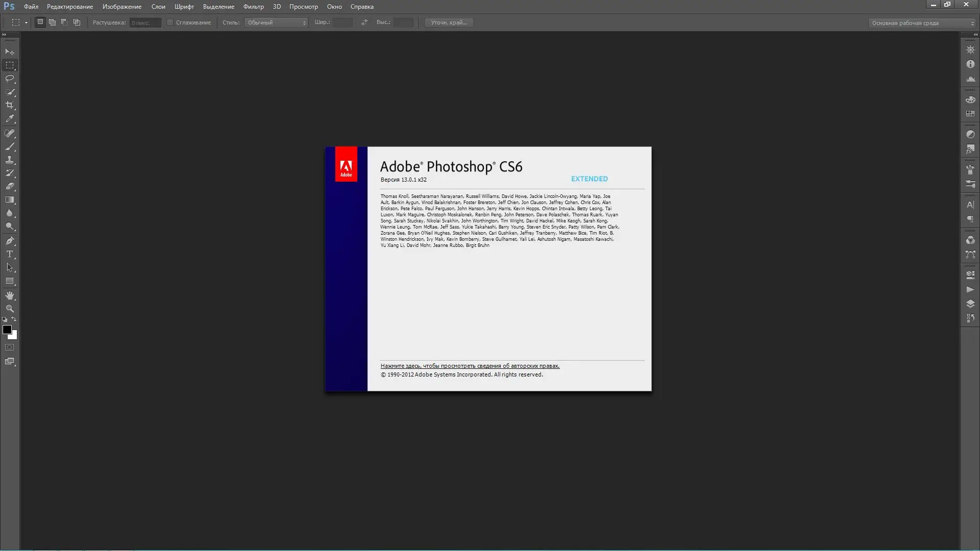Image resolution: width=980 pixels, height=551 pixels.
Task: Open the copyright details link in About dialog
Action: pos(470,366)
